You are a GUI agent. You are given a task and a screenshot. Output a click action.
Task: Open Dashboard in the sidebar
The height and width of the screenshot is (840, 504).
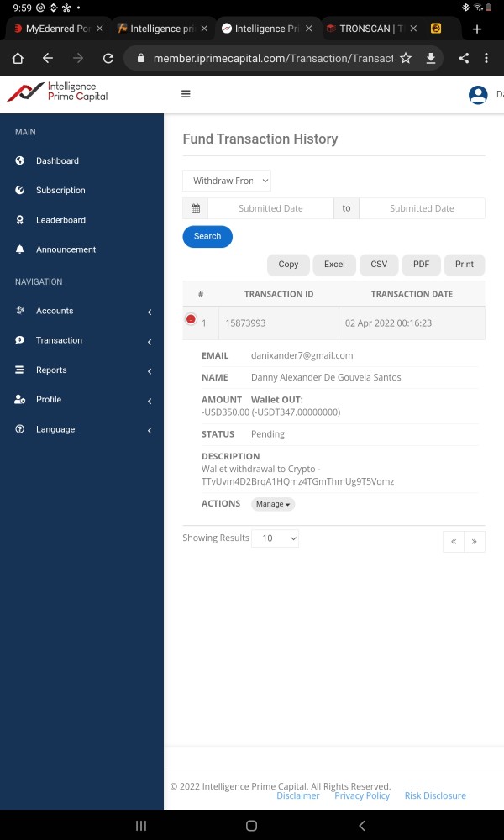pyautogui.click(x=57, y=161)
